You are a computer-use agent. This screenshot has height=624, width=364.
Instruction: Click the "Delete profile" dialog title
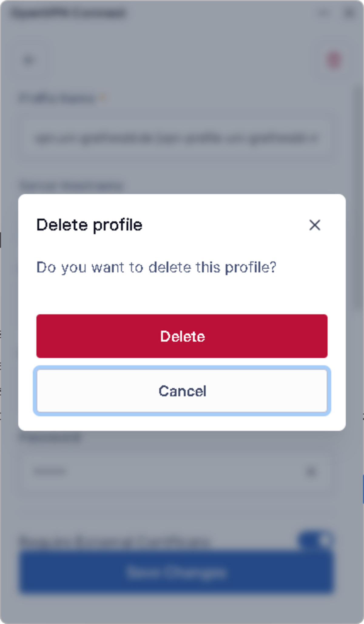coord(89,225)
